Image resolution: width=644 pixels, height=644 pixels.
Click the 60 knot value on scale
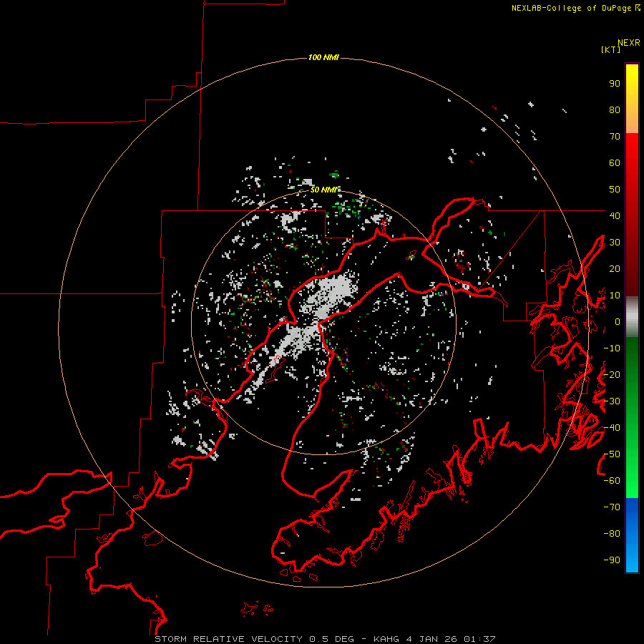pyautogui.click(x=615, y=162)
